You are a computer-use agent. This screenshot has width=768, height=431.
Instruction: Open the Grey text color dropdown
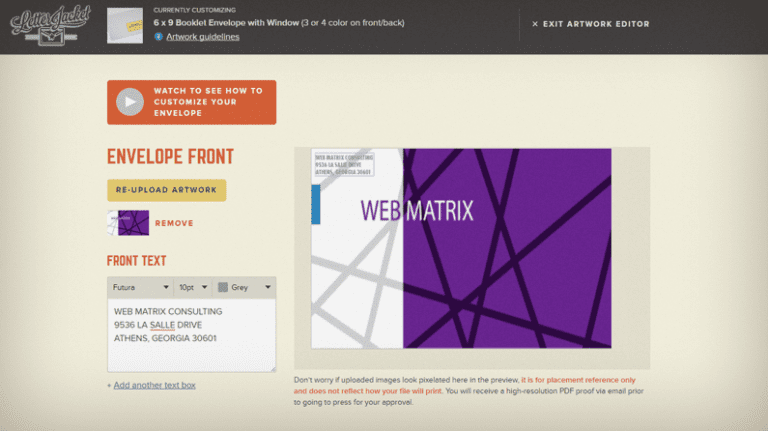(x=244, y=287)
